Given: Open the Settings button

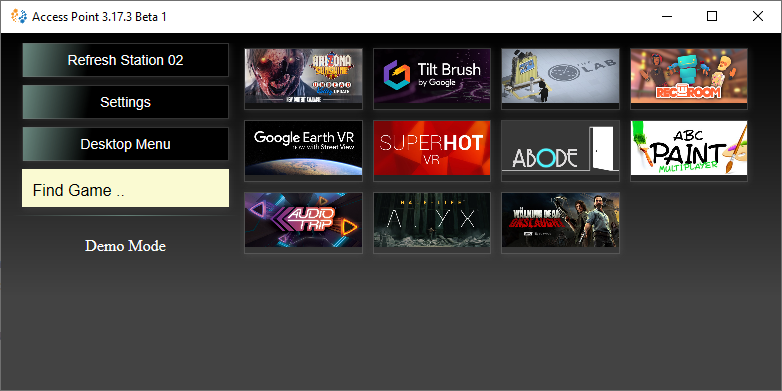Looking at the screenshot, I should point(125,102).
